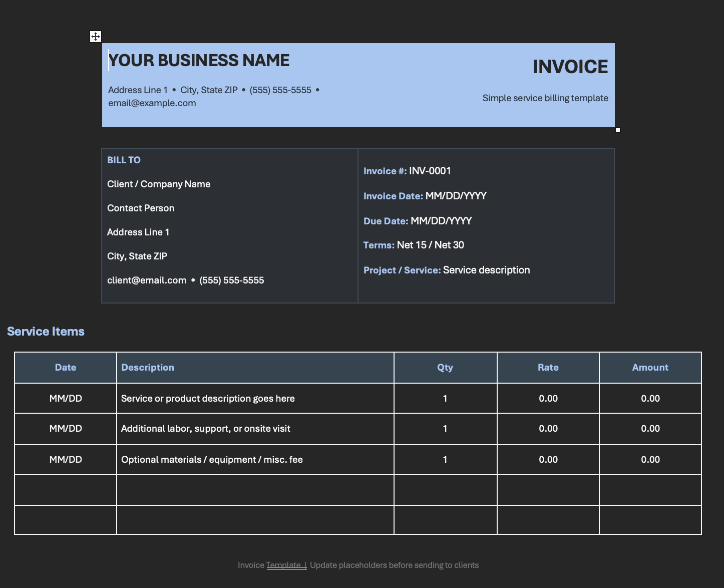Click the 'Amount' column header

(x=650, y=368)
